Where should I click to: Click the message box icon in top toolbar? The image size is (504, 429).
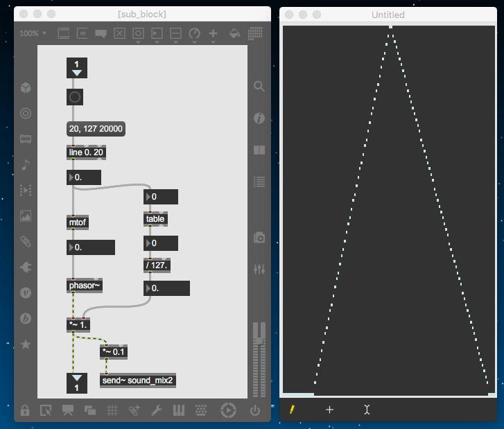(x=82, y=33)
